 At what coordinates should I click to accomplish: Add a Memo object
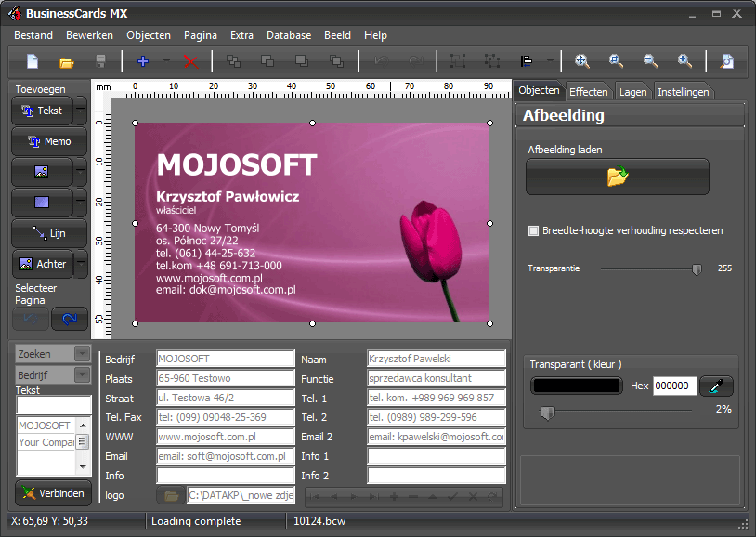49,141
